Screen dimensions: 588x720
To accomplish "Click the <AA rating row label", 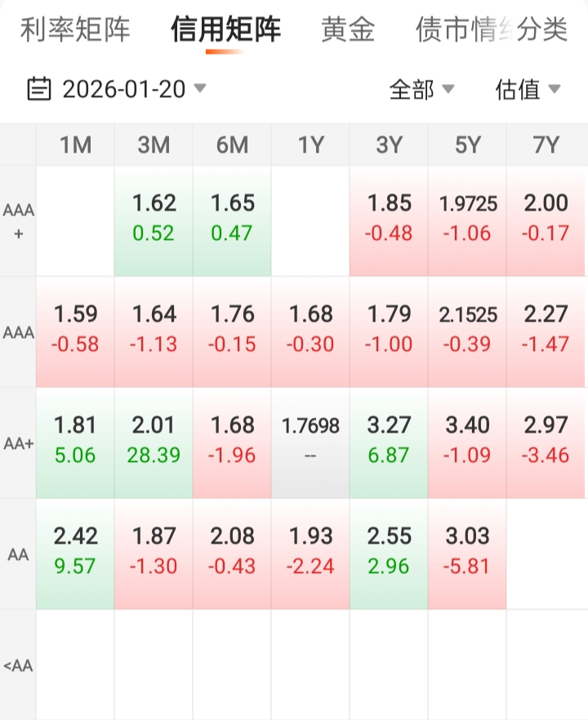I will pyautogui.click(x=18, y=665).
